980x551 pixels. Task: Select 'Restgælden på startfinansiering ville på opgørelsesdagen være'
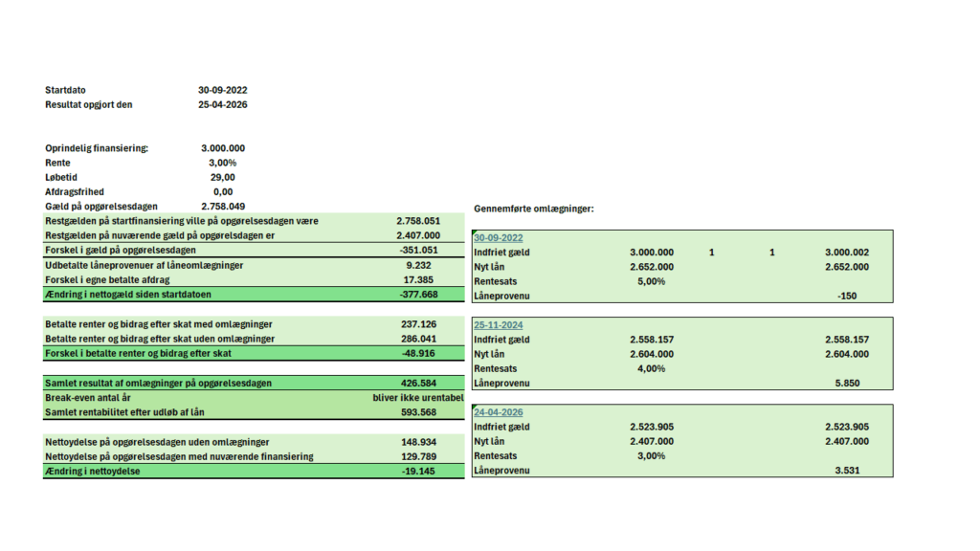(182, 221)
